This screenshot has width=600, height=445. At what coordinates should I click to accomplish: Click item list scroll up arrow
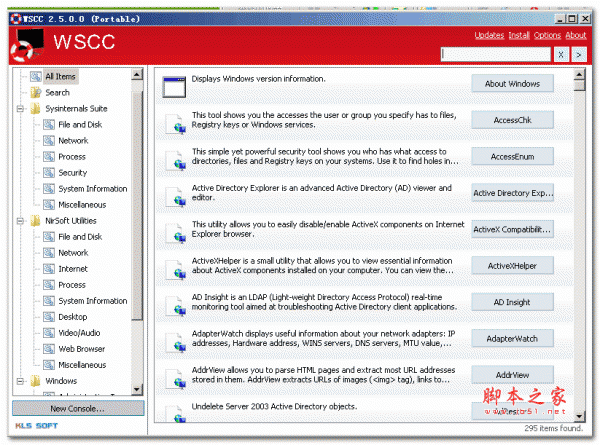click(x=579, y=75)
